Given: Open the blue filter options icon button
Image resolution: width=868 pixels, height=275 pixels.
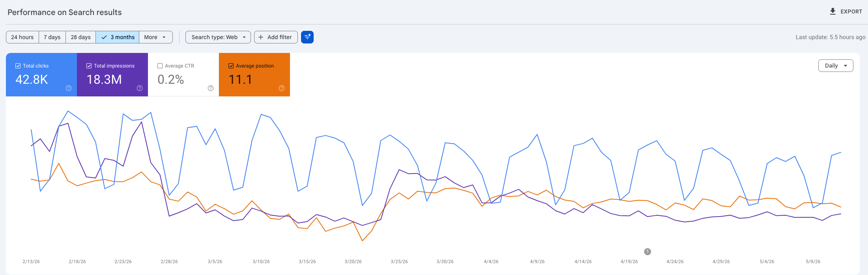Looking at the screenshot, I should [x=307, y=37].
